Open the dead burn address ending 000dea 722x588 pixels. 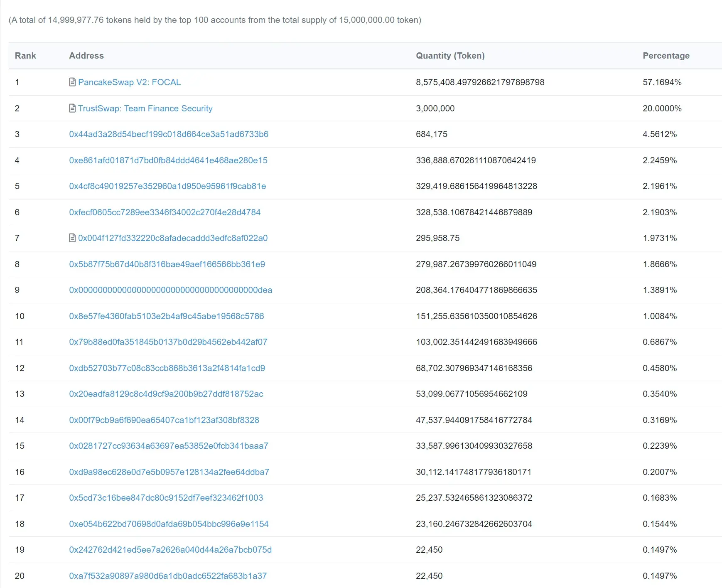coord(171,290)
